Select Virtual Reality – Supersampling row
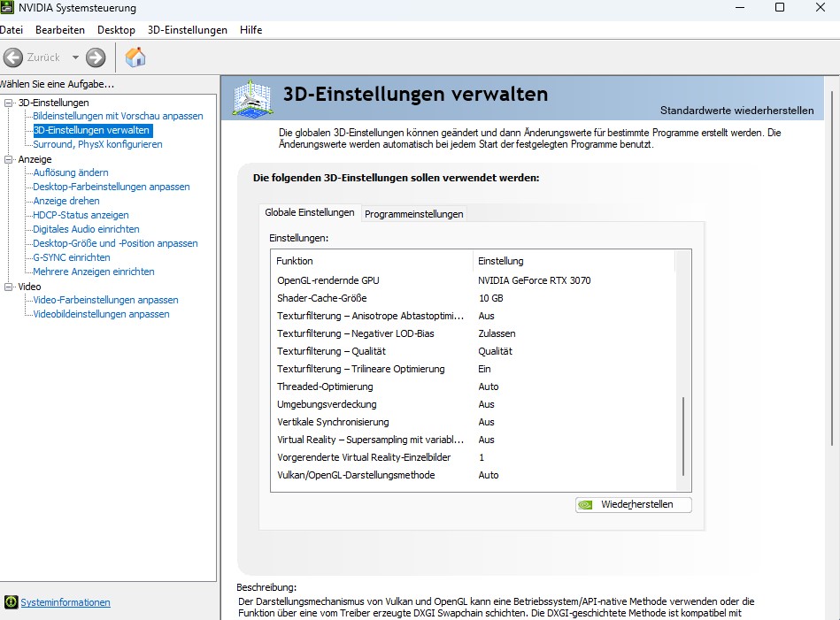840x620 pixels. [474, 439]
